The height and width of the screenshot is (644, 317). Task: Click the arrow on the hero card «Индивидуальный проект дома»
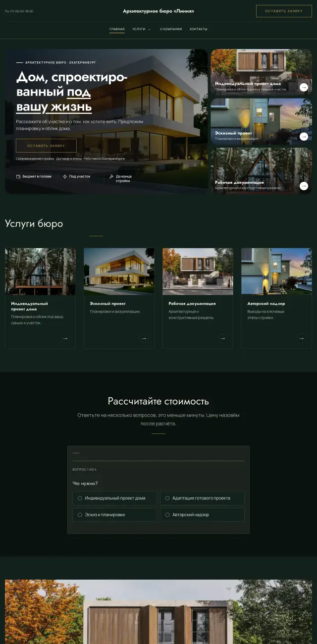pyautogui.click(x=304, y=87)
